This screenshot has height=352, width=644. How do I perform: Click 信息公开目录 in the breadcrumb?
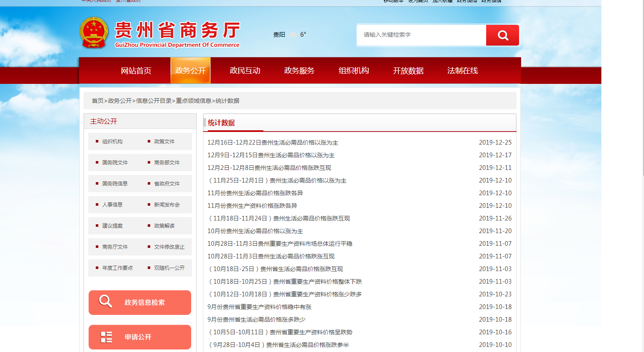154,101
